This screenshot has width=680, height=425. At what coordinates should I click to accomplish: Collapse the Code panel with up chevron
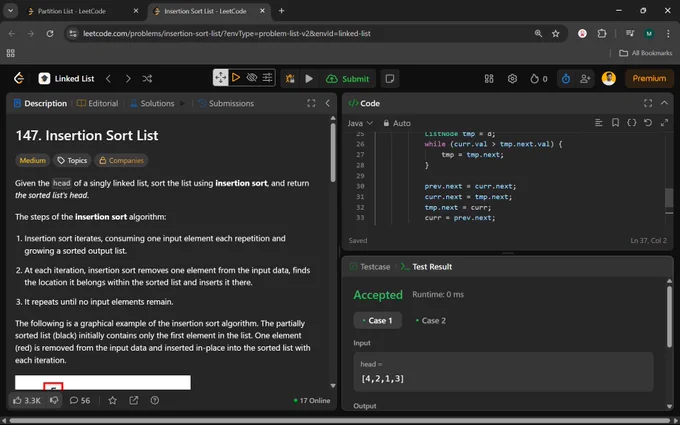pyautogui.click(x=664, y=103)
